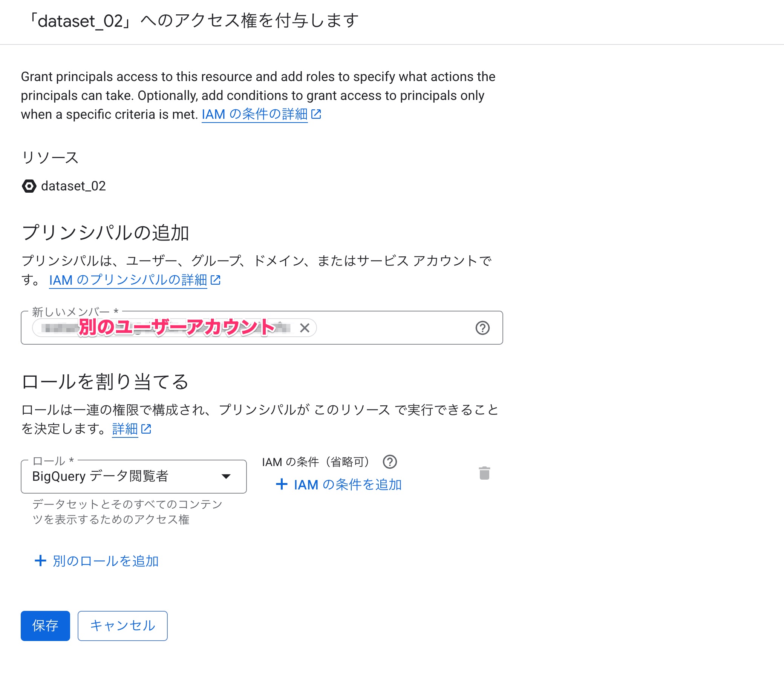Open help icon beside IAM の条件（省略可）
The width and height of the screenshot is (784, 681).
[x=390, y=462]
